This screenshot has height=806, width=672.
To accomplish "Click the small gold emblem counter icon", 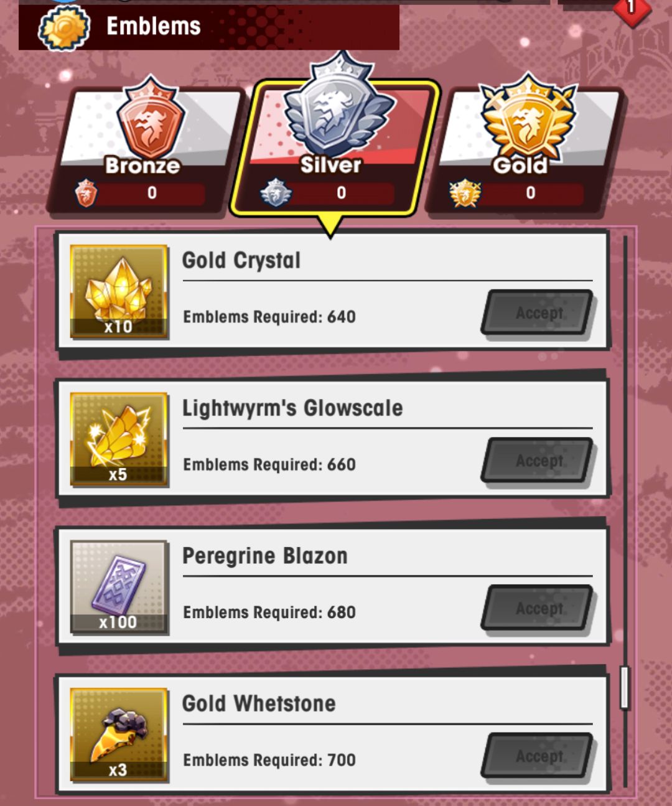I will tap(465, 193).
